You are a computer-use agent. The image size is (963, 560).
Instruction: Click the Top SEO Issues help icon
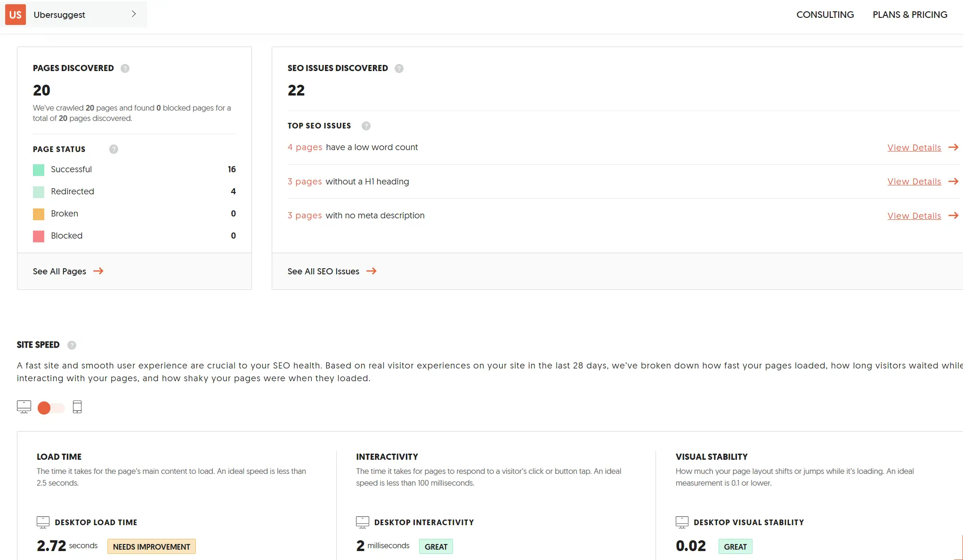(365, 126)
